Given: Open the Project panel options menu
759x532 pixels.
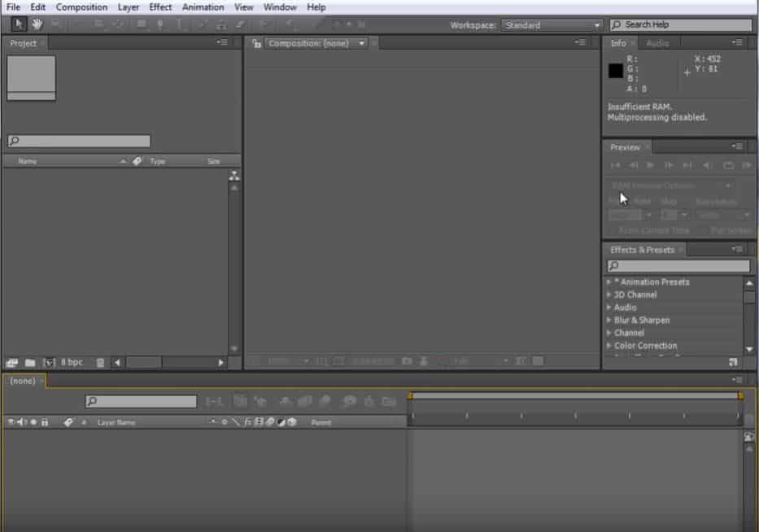Looking at the screenshot, I should click(x=222, y=42).
